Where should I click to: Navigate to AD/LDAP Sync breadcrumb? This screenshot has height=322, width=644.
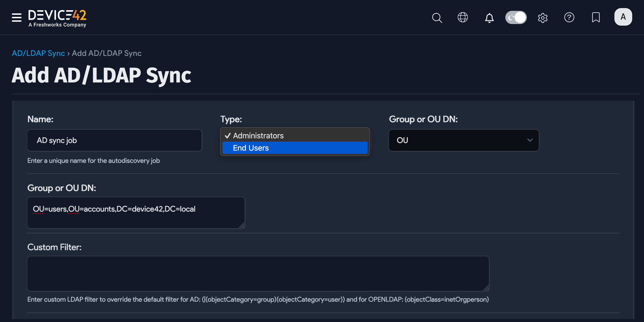point(39,53)
